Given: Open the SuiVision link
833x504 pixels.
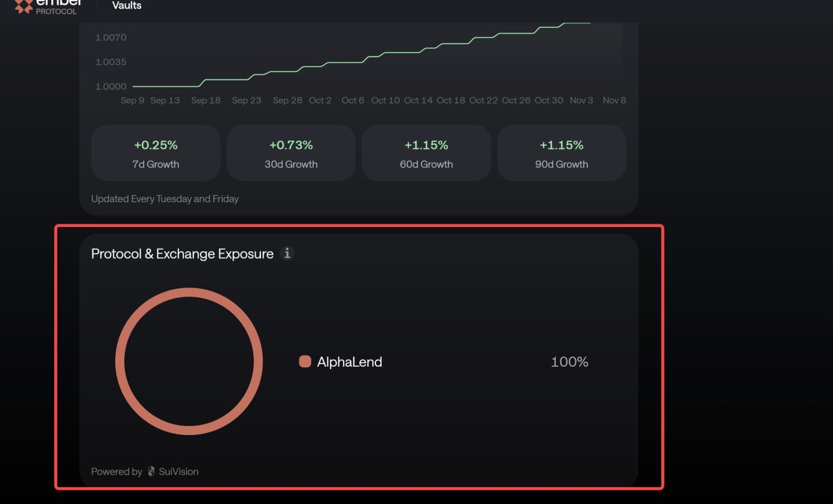Looking at the screenshot, I should pos(178,471).
